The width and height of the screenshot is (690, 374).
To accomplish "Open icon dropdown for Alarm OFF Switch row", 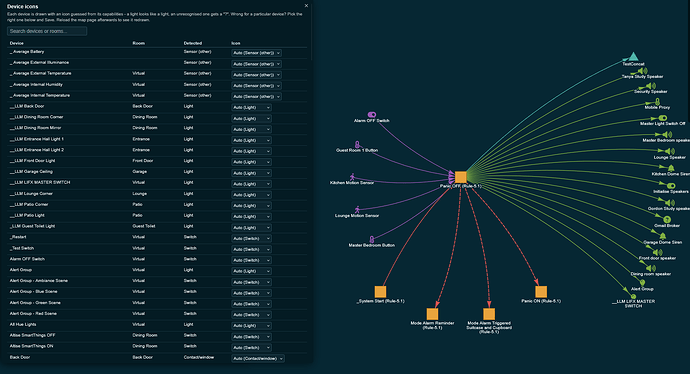I will tap(251, 260).
